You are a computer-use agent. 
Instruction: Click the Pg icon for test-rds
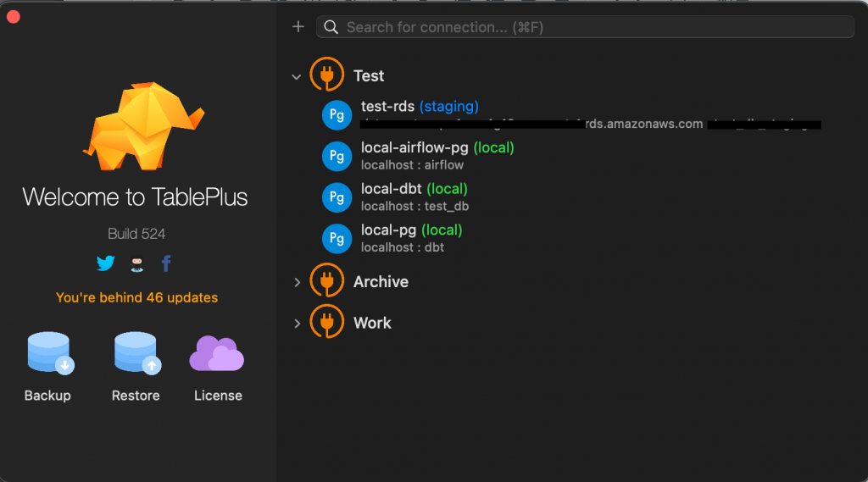[337, 115]
